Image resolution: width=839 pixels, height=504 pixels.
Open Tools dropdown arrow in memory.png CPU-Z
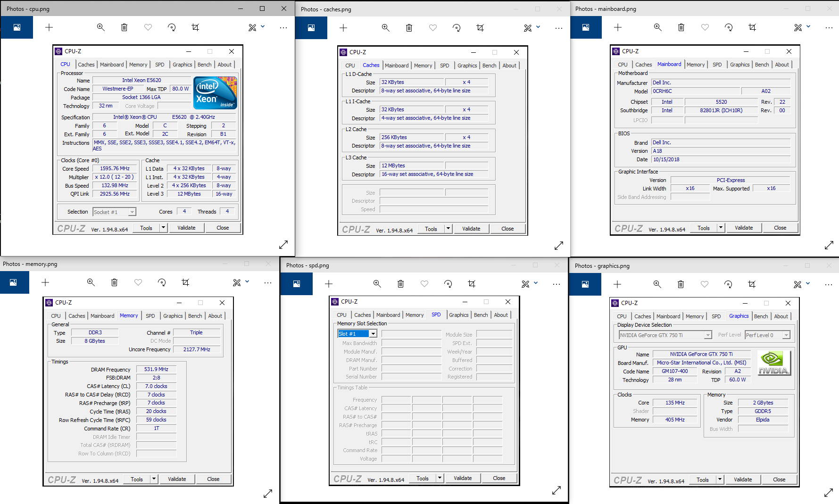point(154,479)
